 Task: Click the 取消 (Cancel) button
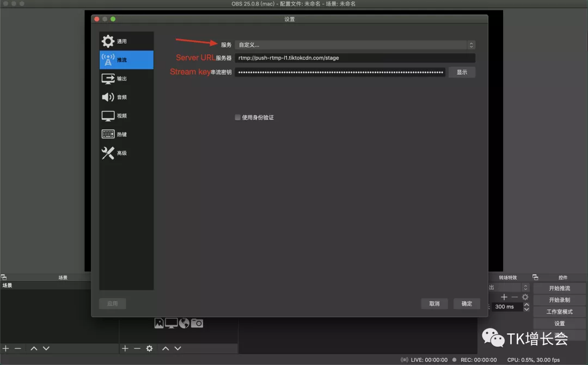(x=434, y=304)
